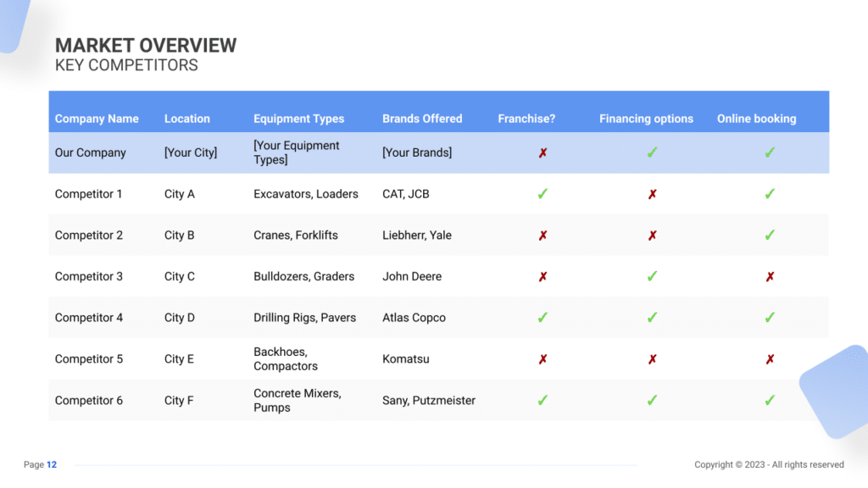The width and height of the screenshot is (868, 488).
Task: Select the Excavators, Loaders cell
Action: coord(305,194)
